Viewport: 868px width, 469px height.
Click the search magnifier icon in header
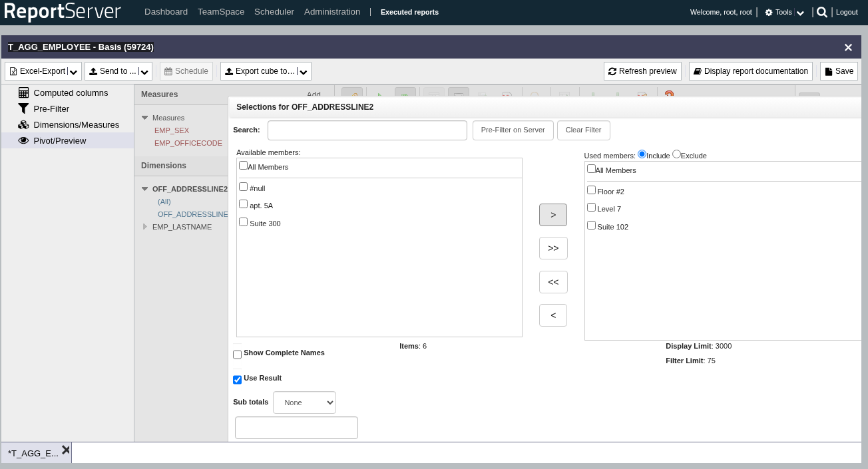coord(822,12)
